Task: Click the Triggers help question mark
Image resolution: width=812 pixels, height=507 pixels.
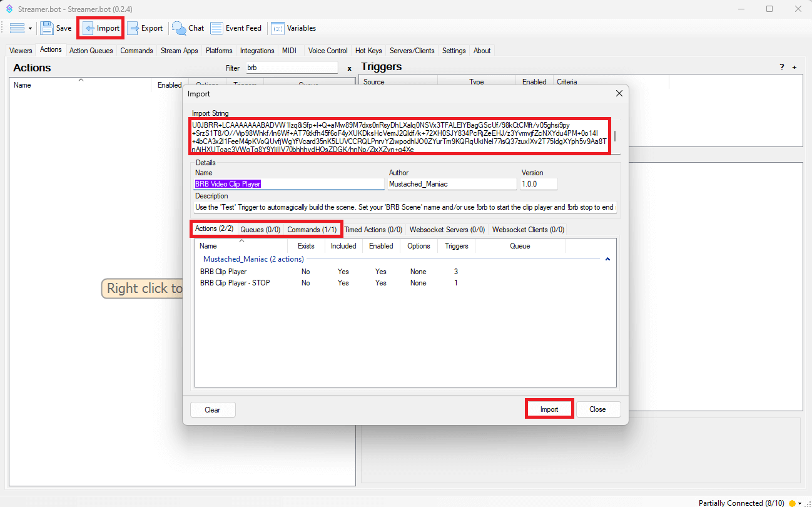Action: pos(781,68)
